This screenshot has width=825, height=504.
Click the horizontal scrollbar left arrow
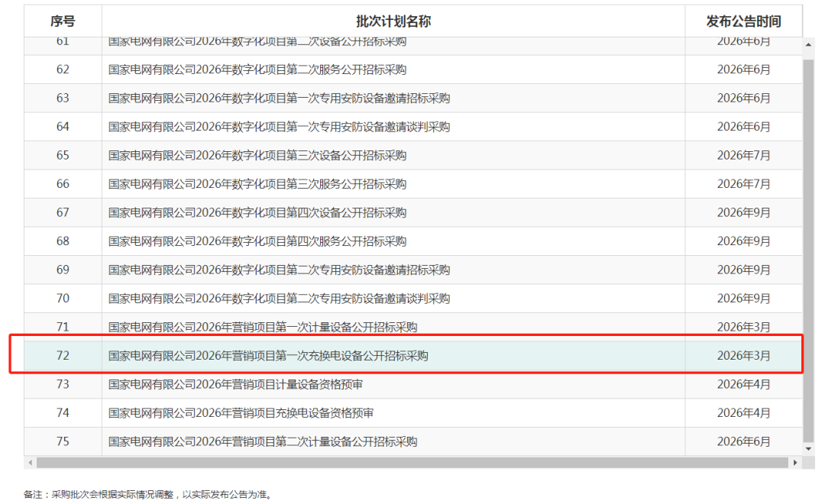[x=31, y=463]
